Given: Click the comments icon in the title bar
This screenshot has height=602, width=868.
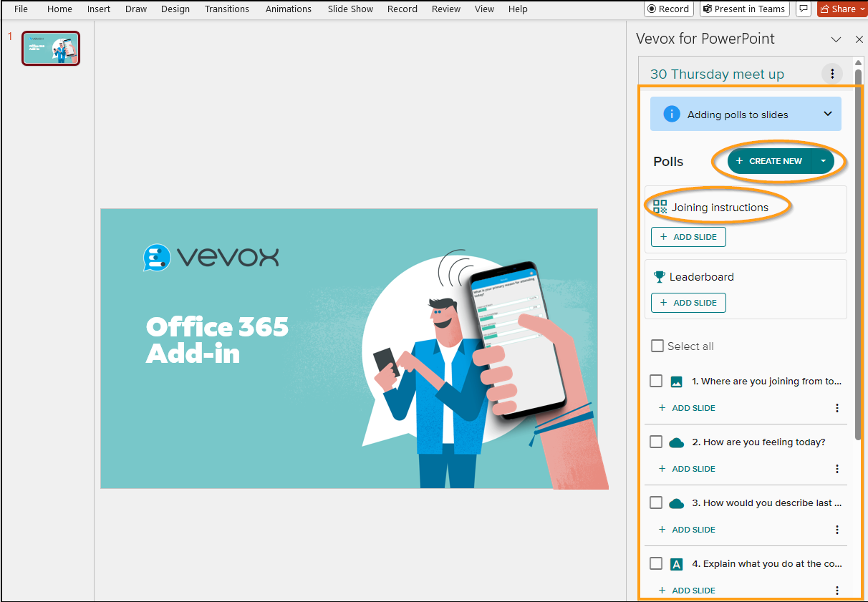Looking at the screenshot, I should pos(802,9).
